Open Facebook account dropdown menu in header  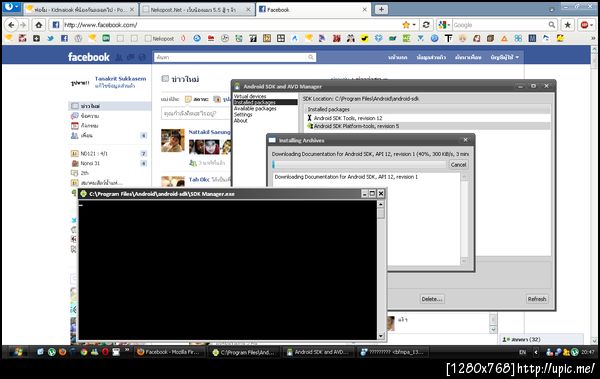[x=505, y=57]
